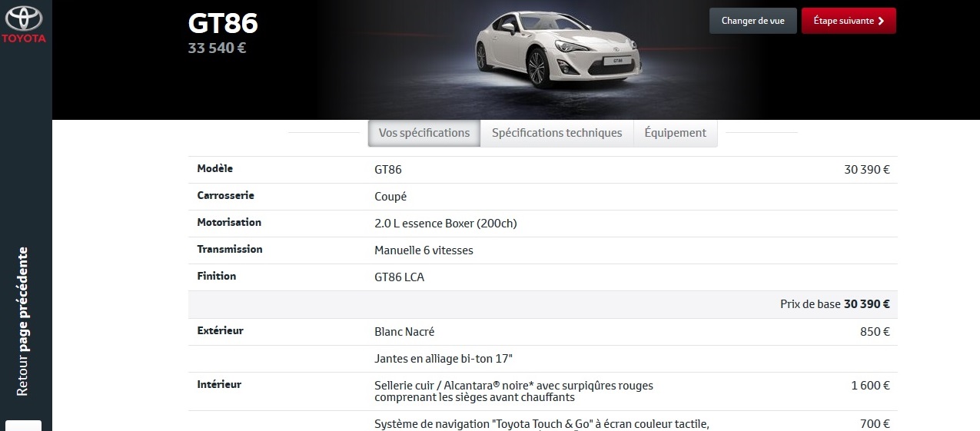The height and width of the screenshot is (431, 980).
Task: Switch to the Spécifications techniques tab
Action: (556, 133)
